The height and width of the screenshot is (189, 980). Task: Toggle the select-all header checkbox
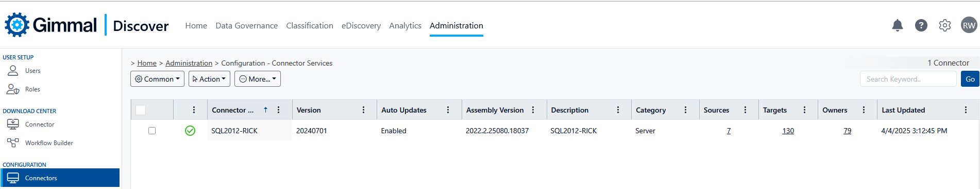pos(141,110)
